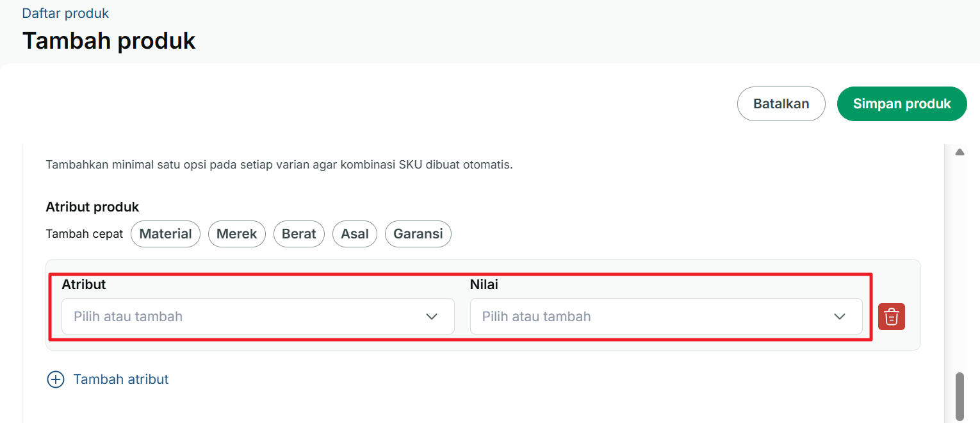Expand the Atribut dropdown chevron
The image size is (980, 423).
pos(432,317)
